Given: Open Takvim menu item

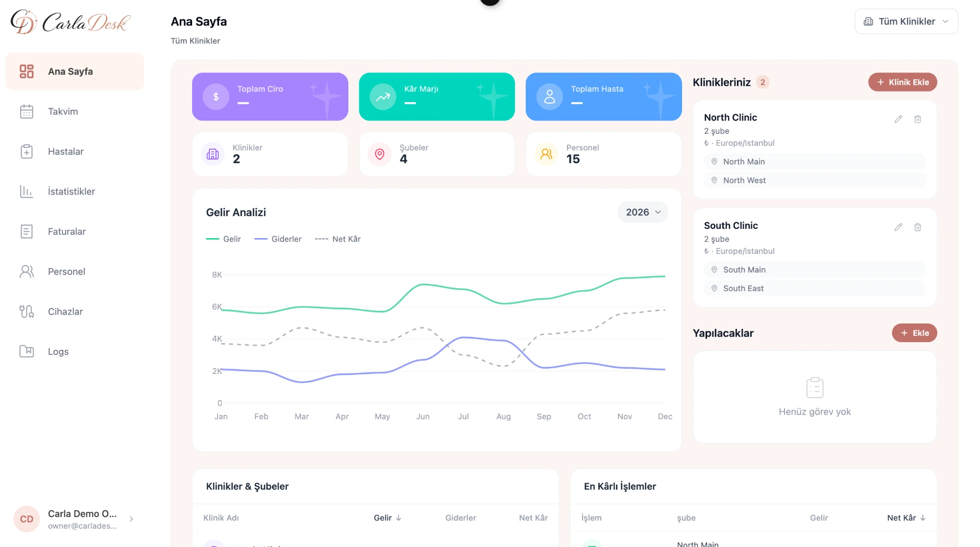Looking at the screenshot, I should pyautogui.click(x=74, y=112).
